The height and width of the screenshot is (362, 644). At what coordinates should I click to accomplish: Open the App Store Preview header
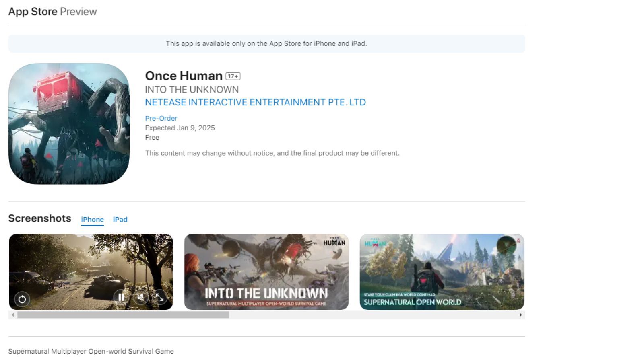(x=53, y=12)
